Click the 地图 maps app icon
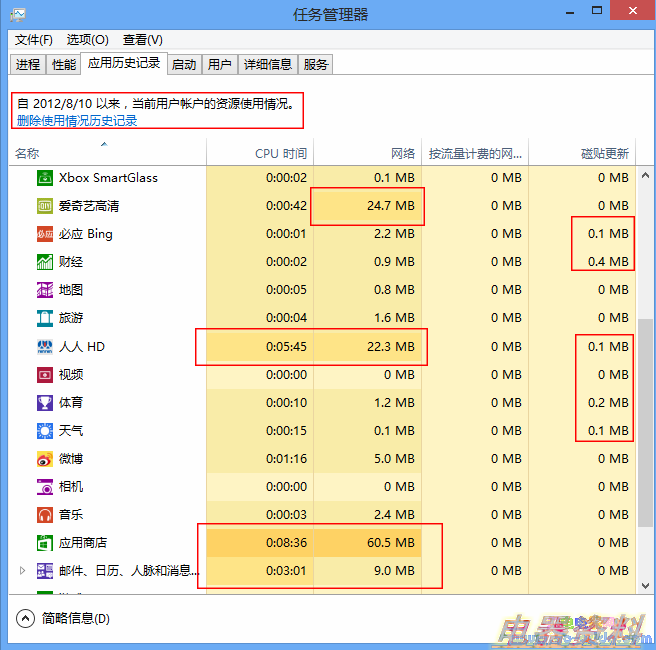656x650 pixels. click(45, 290)
